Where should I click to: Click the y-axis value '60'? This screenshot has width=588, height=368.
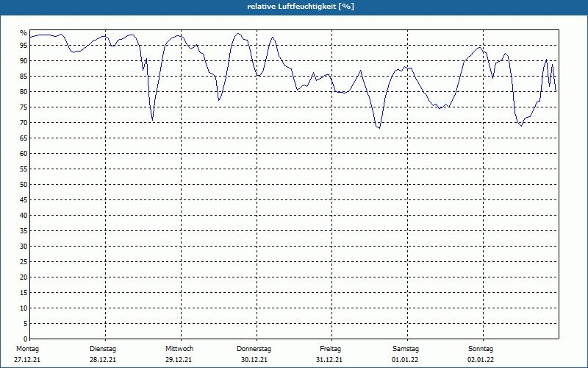24,154
